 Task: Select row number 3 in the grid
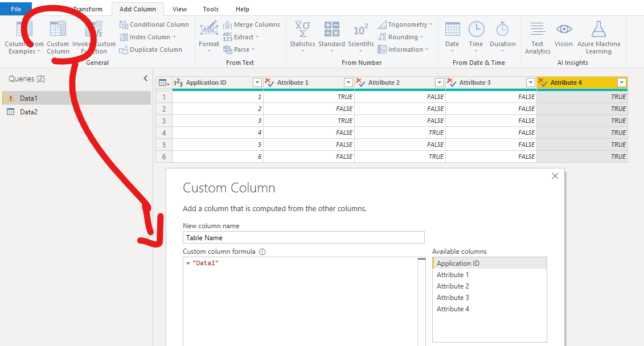[x=164, y=121]
